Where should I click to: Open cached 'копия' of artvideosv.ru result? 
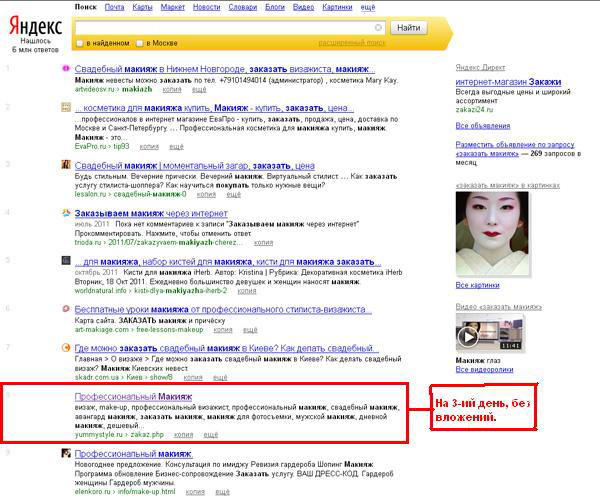(172, 89)
